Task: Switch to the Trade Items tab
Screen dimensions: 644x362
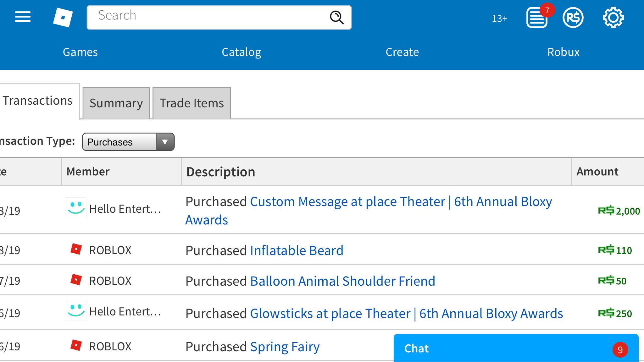Action: [x=192, y=103]
